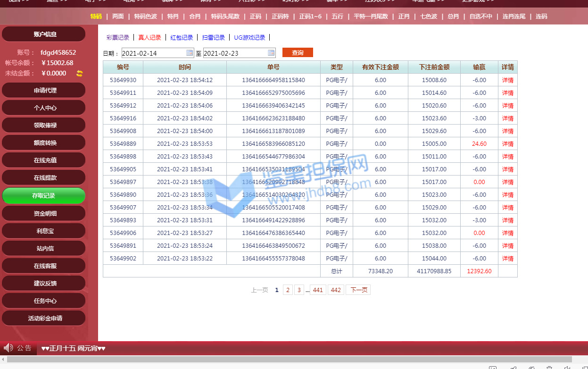Click the announcement speaker icon
This screenshot has width=588, height=369.
tap(8, 348)
